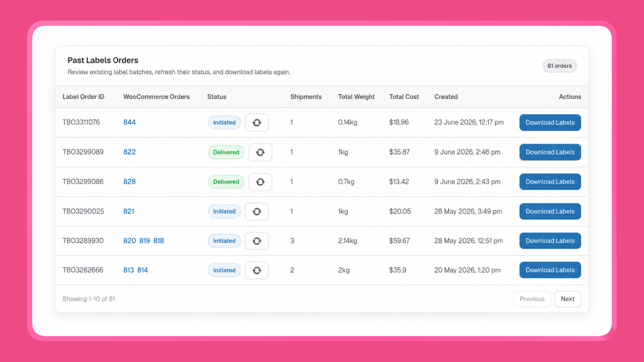Viewport: 644px width, 362px height.
Task: Click the 0.14kg weight cell
Action: pyautogui.click(x=347, y=122)
